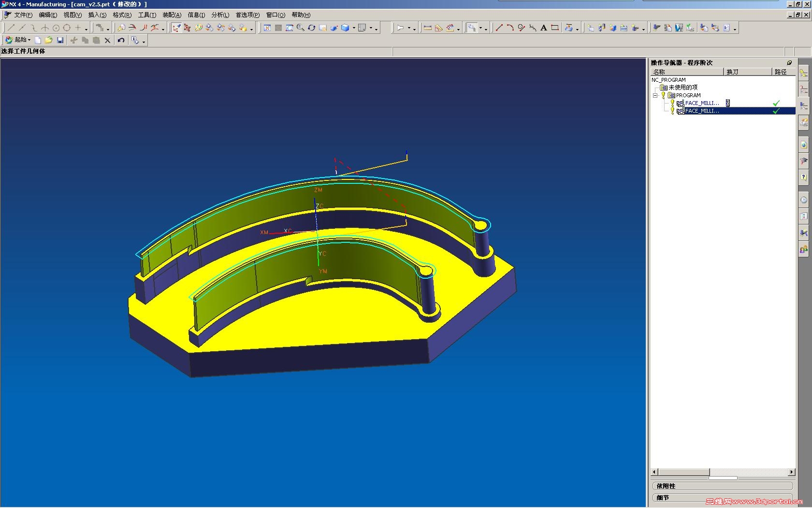Open the Roles sidebar tab
812x508 pixels.
[804, 250]
